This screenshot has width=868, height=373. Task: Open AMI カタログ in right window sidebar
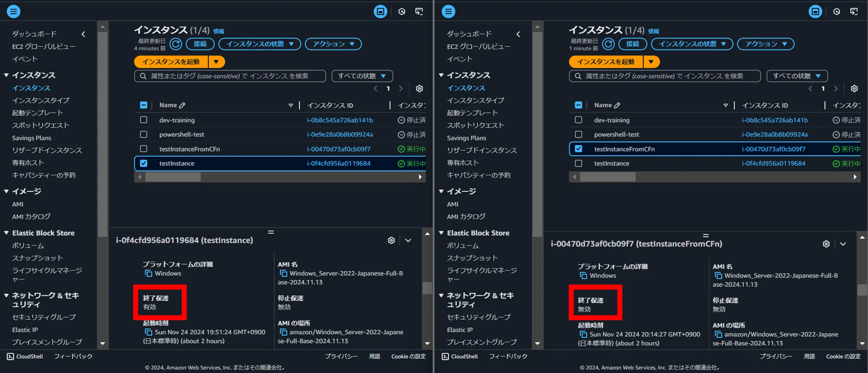pyautogui.click(x=466, y=217)
